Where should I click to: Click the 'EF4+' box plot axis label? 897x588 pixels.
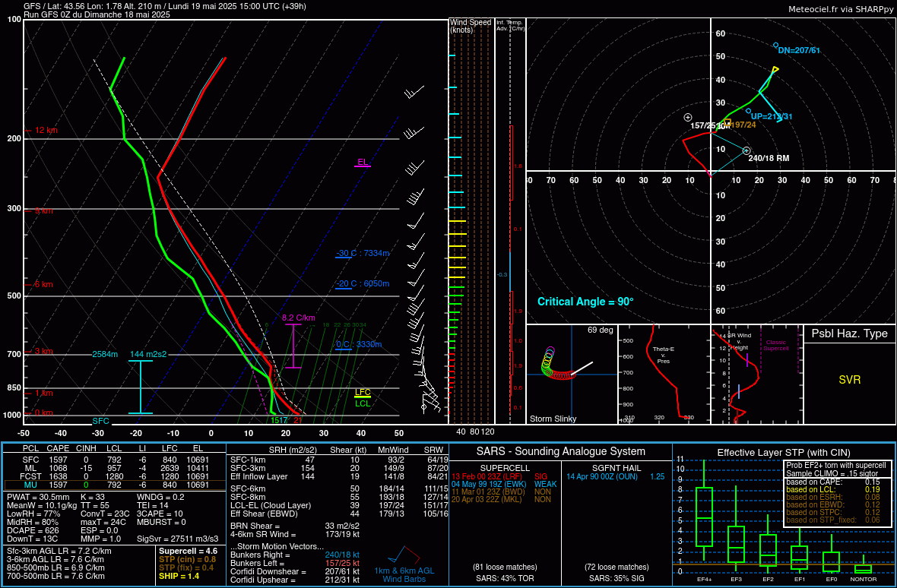click(704, 580)
